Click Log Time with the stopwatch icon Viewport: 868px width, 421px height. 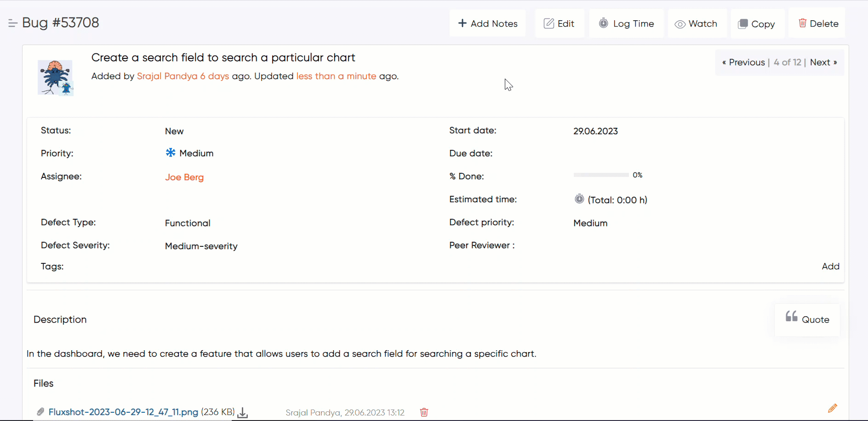pos(626,23)
